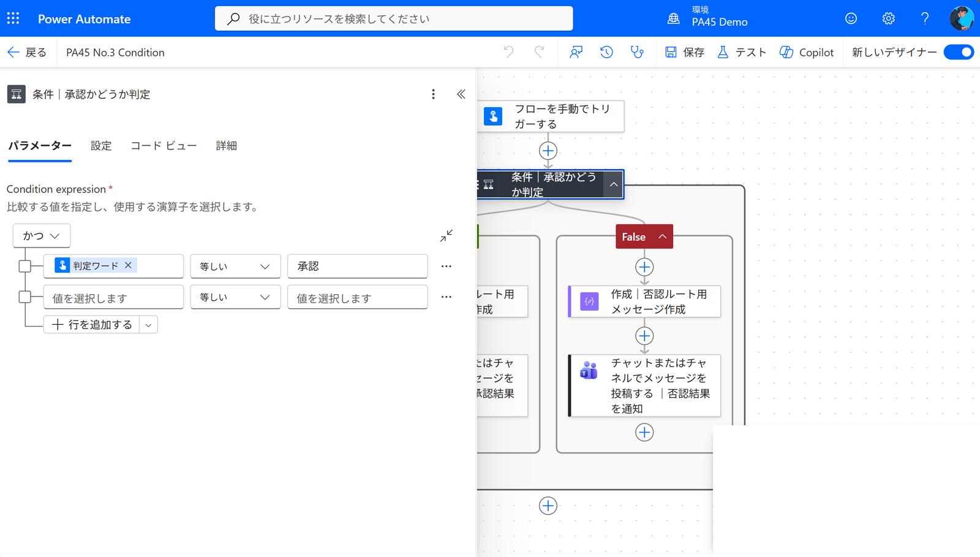
Task: Click the テスト button
Action: 742,52
